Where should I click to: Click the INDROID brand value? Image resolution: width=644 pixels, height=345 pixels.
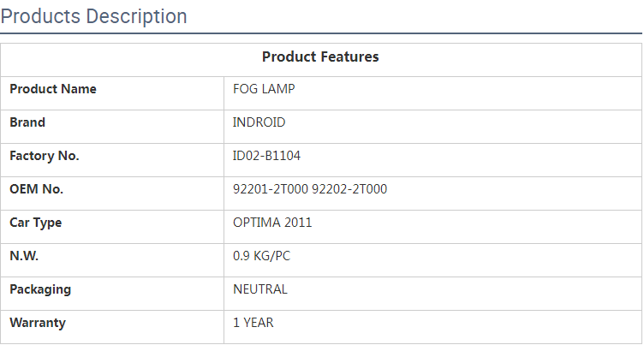pos(259,122)
